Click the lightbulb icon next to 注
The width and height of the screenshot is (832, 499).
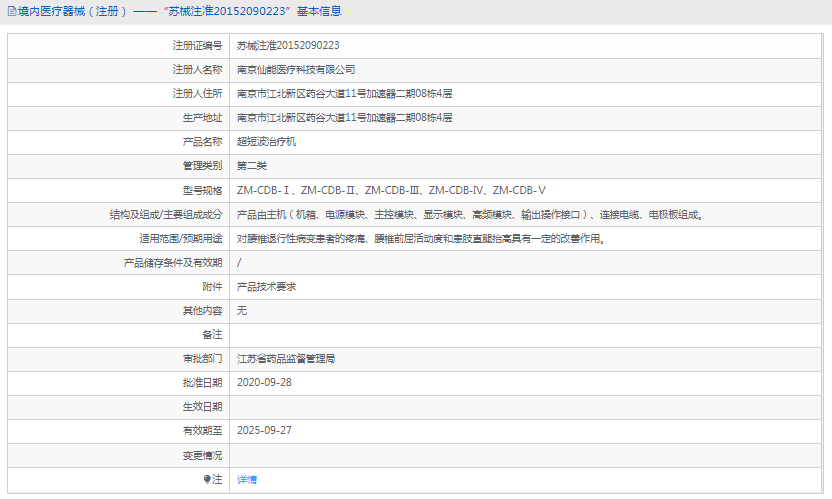point(207,479)
